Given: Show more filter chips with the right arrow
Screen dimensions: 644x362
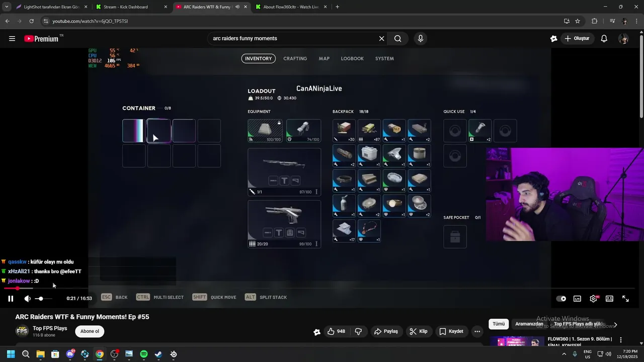Looking at the screenshot, I should coord(615,325).
